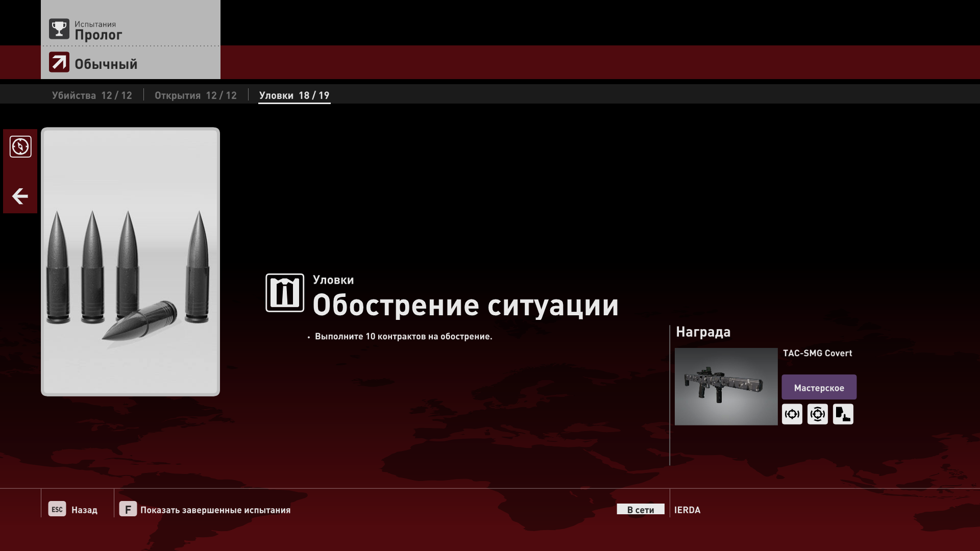Click the suit icon beside Уловки

[285, 293]
